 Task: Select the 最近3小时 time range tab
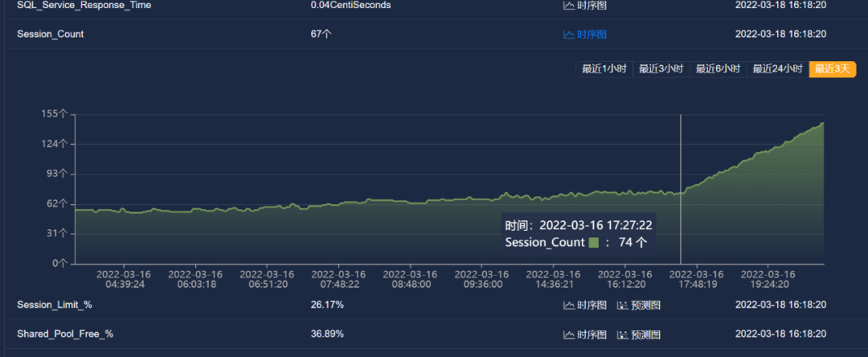pos(661,69)
